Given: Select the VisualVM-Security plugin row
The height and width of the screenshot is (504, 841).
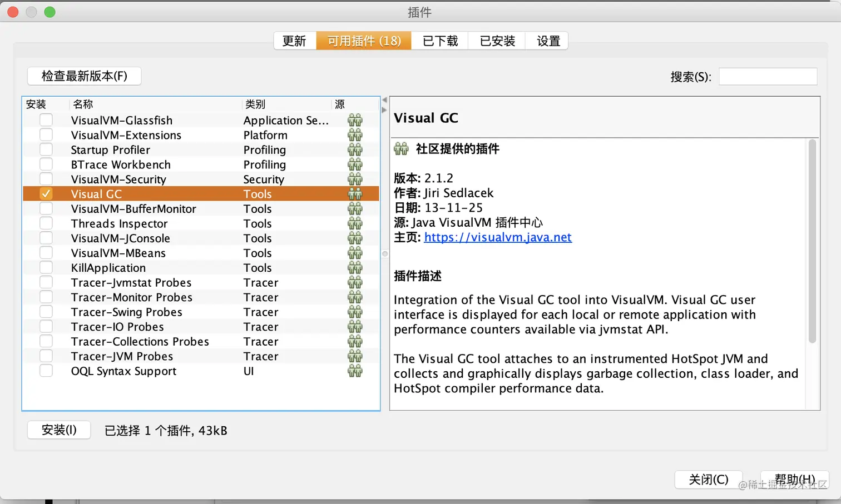Looking at the screenshot, I should tap(201, 179).
